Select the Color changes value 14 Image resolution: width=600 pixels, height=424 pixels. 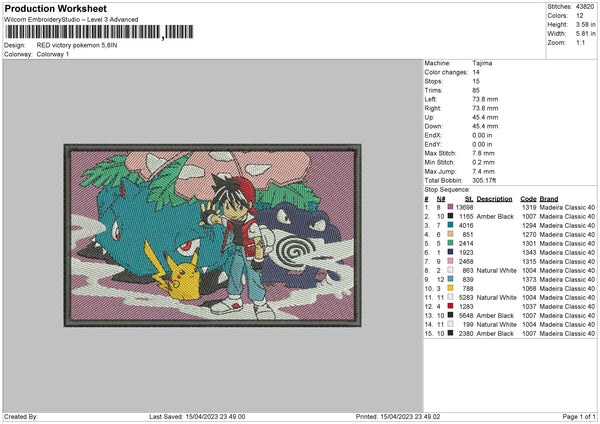tap(476, 72)
